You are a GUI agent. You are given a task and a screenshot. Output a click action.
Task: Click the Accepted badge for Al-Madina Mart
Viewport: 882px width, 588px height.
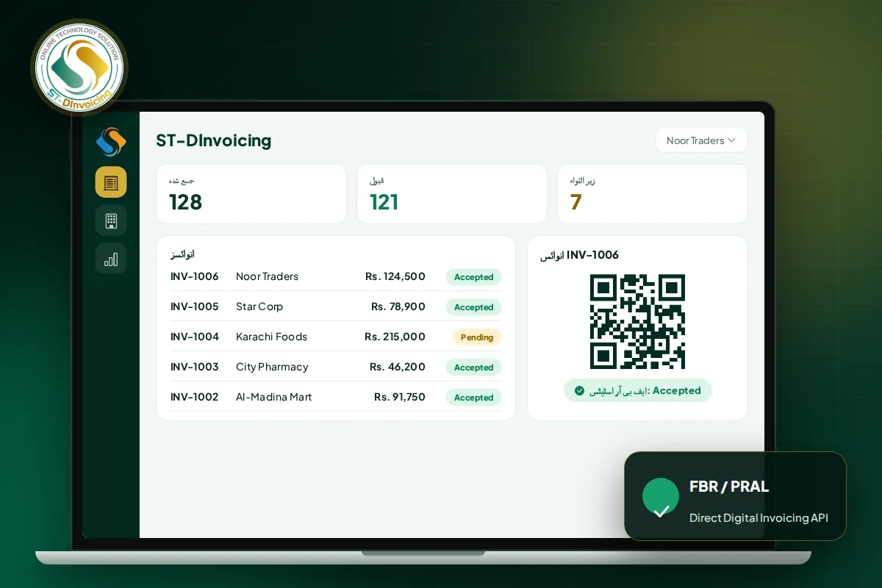click(x=473, y=398)
